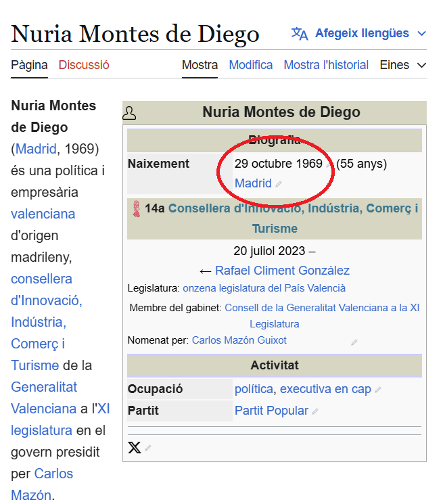Click edit pencil beside Carlos Mazón Guixot row

354,342
